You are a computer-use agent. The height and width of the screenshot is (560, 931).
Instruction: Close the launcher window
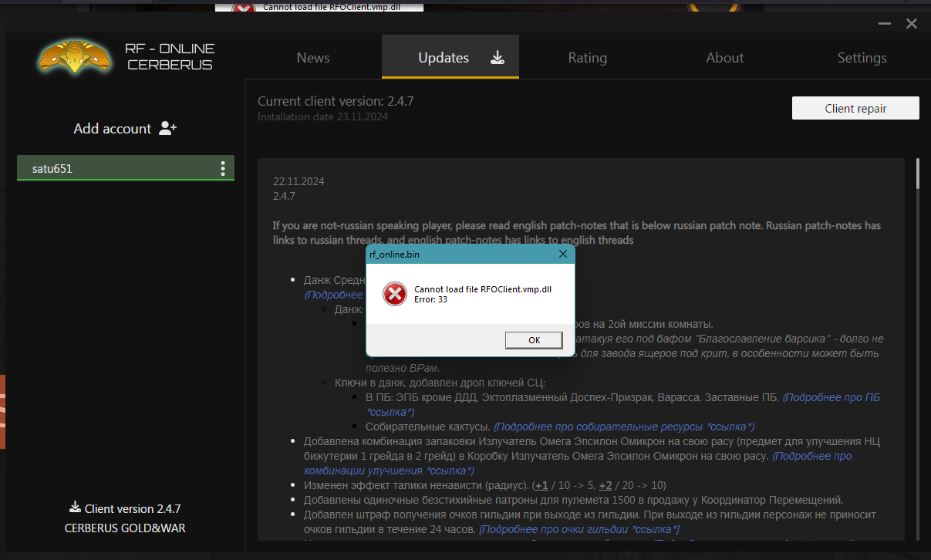click(912, 24)
